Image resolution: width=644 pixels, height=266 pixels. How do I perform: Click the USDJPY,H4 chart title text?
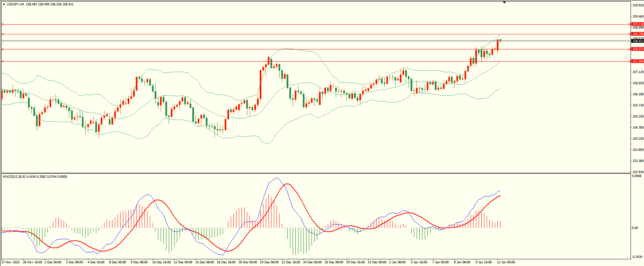(15, 4)
